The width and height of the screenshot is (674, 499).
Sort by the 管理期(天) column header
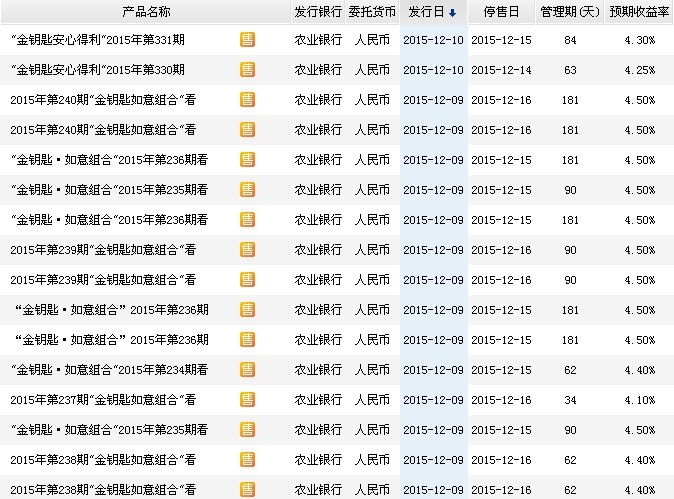[x=570, y=12]
